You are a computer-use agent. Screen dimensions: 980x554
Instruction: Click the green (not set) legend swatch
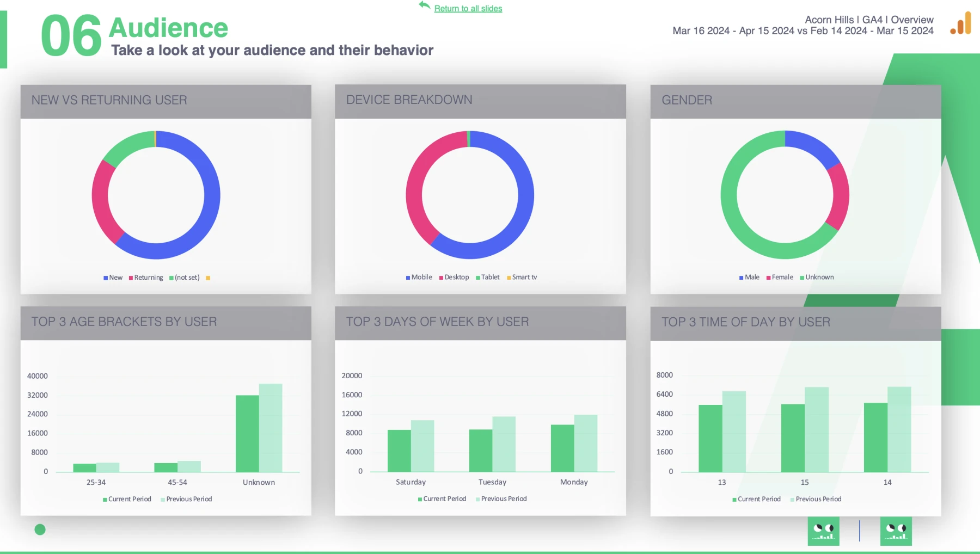point(171,278)
